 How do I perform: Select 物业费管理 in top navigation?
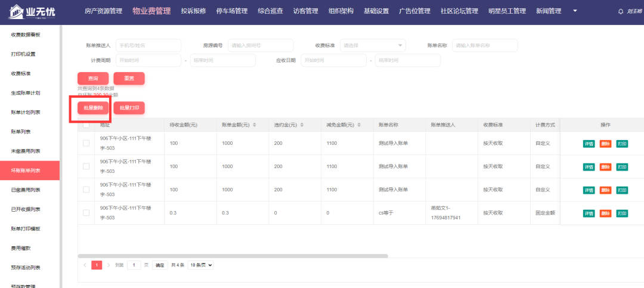click(x=151, y=11)
